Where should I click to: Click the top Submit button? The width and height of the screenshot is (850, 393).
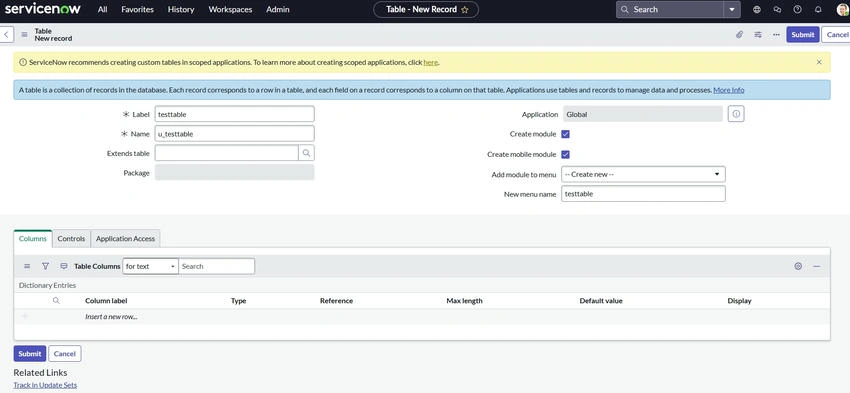click(803, 35)
